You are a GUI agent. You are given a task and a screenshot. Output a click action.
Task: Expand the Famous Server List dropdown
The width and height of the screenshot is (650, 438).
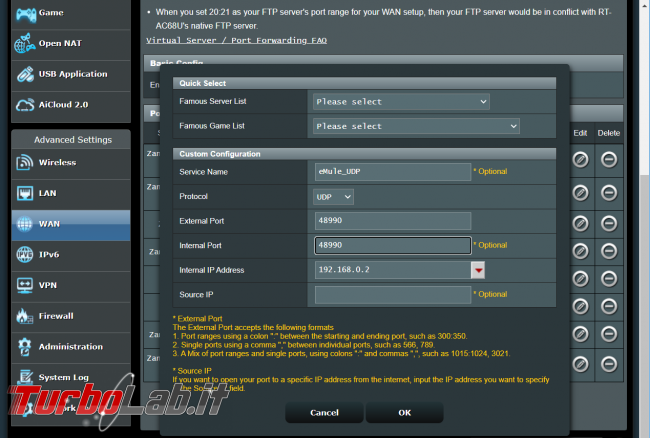[401, 102]
